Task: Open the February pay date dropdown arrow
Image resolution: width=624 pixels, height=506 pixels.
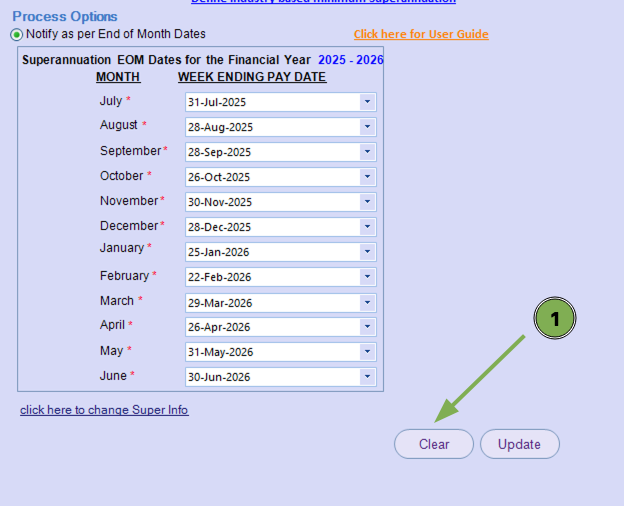Action: [367, 277]
